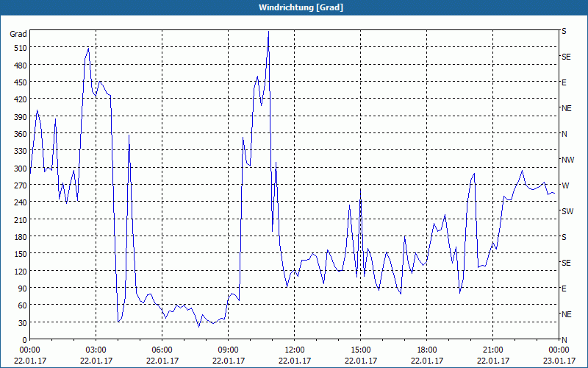The width and height of the screenshot is (588, 368).
Task: Select the 390 y-axis value
Action: pos(20,117)
